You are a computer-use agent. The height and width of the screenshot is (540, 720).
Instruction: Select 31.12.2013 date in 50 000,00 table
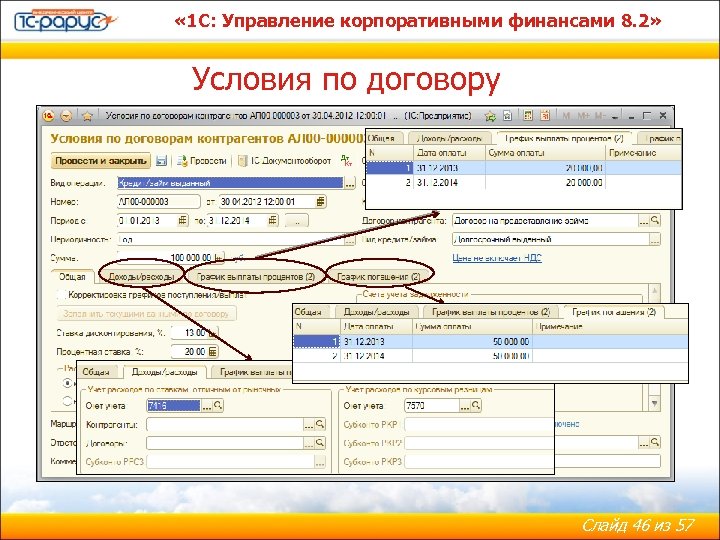click(x=376, y=342)
